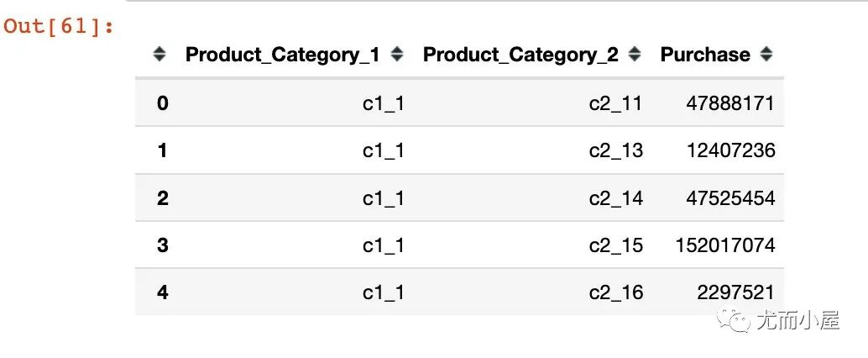The width and height of the screenshot is (868, 358).
Task: Sort by Product_Category_1 using arrow icon
Action: (x=397, y=54)
